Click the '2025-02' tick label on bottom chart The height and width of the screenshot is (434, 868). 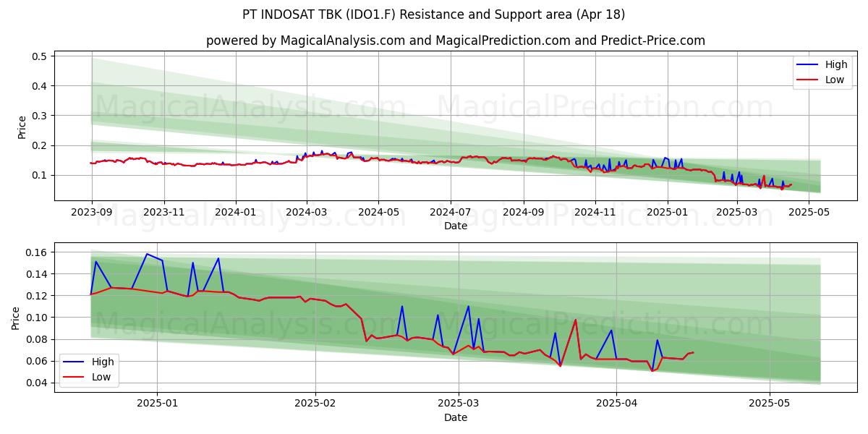[x=316, y=404]
